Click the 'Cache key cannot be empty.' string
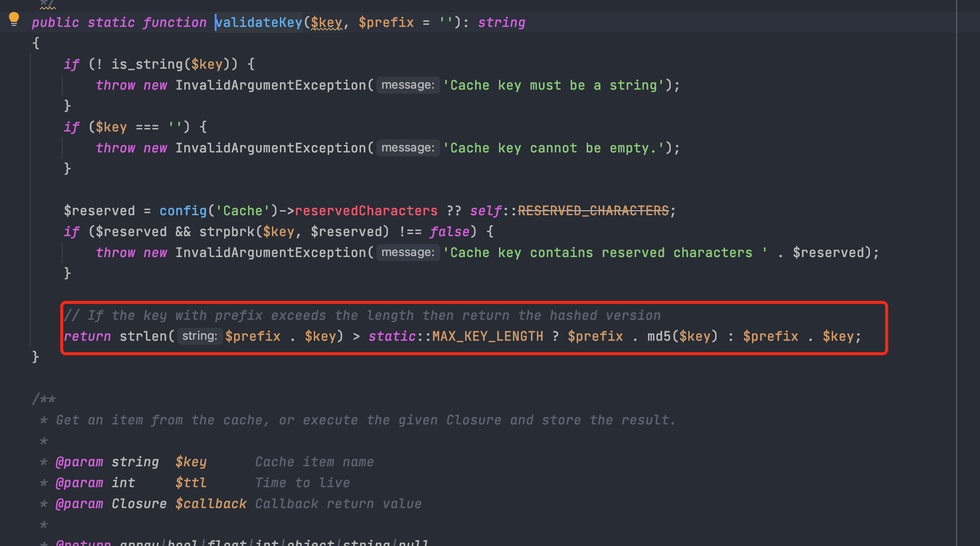The height and width of the screenshot is (546, 980). [x=554, y=148]
